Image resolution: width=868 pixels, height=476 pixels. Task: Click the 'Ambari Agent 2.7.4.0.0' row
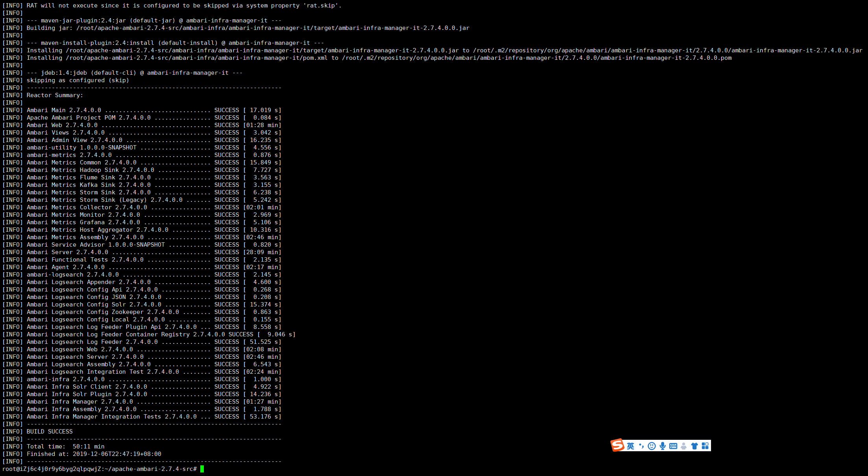tap(142, 267)
